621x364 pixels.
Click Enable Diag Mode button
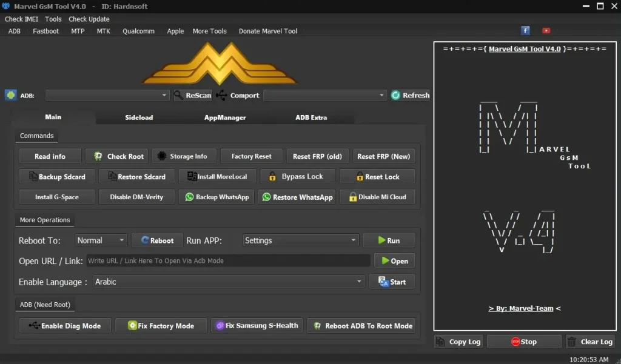pos(65,326)
